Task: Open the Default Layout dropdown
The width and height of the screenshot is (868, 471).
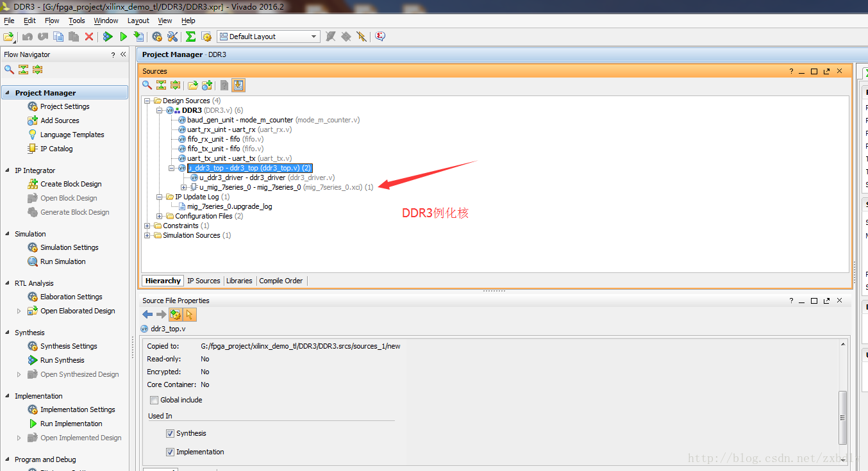Action: pyautogui.click(x=268, y=37)
